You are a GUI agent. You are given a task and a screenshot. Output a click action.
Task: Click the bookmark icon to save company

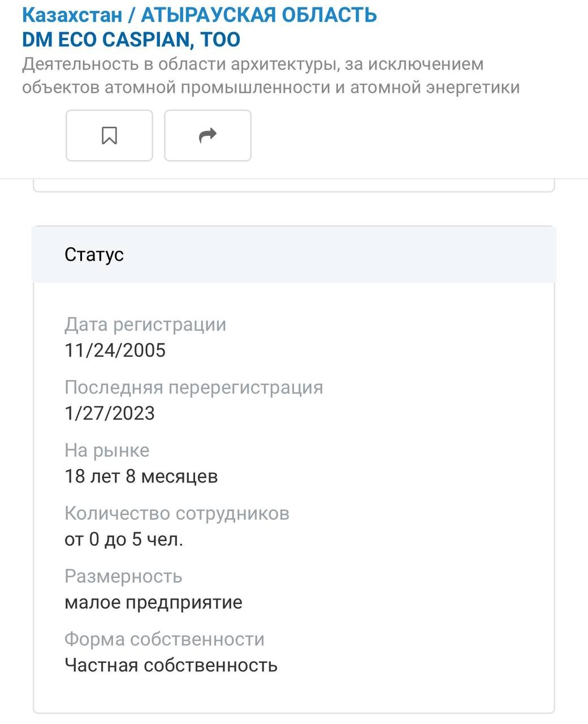pyautogui.click(x=109, y=136)
